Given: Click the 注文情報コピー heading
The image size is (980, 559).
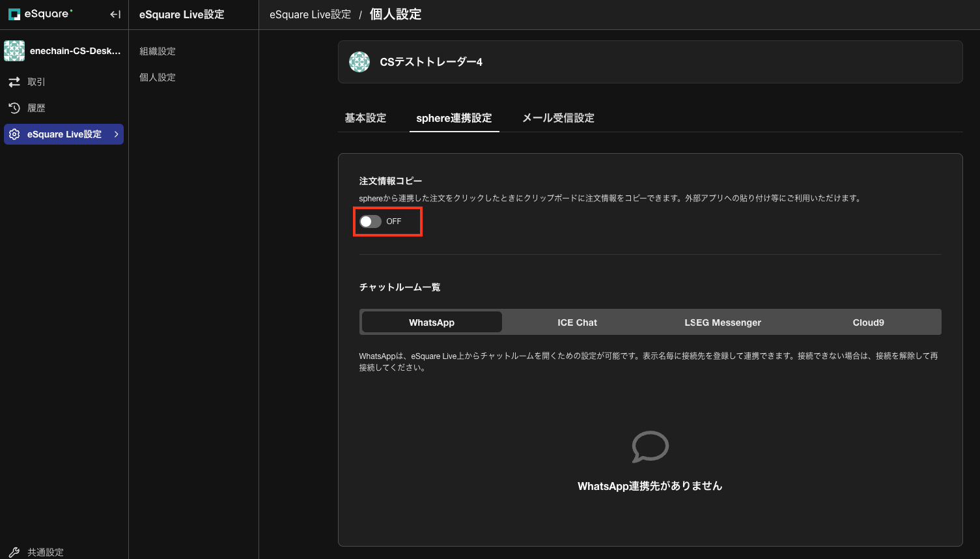Looking at the screenshot, I should pyautogui.click(x=391, y=181).
